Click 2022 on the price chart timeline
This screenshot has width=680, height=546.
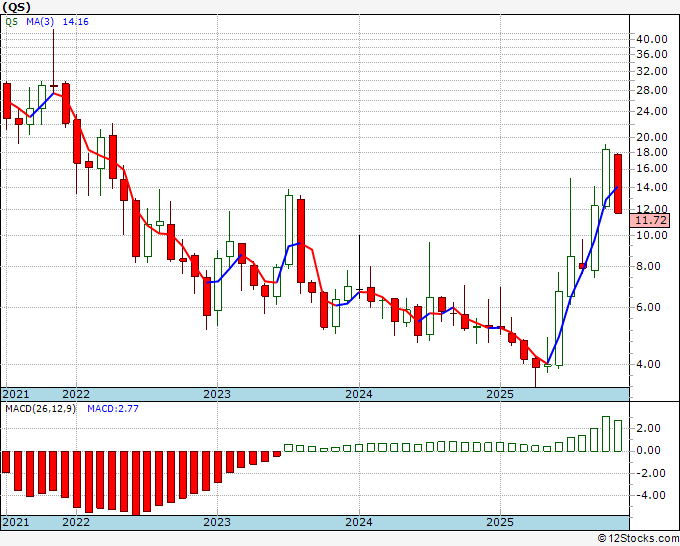tap(76, 394)
